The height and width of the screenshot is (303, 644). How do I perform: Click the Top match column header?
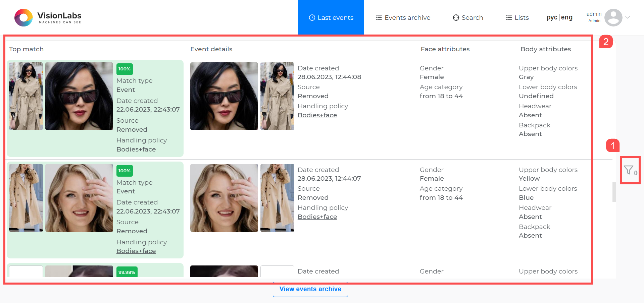click(26, 49)
